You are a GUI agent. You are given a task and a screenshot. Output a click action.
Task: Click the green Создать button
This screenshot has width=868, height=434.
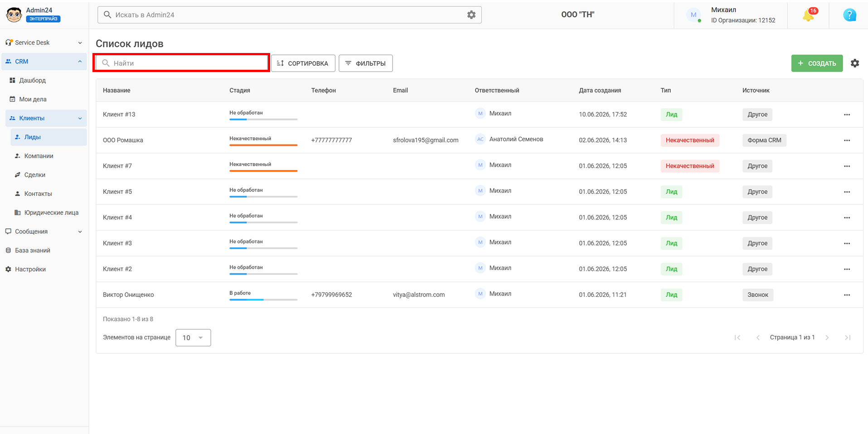[x=817, y=63]
